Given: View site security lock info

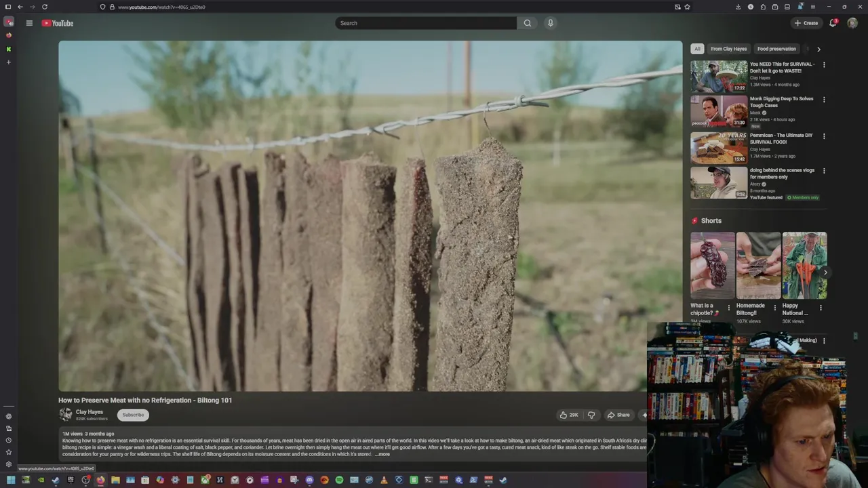Looking at the screenshot, I should pos(111,7).
